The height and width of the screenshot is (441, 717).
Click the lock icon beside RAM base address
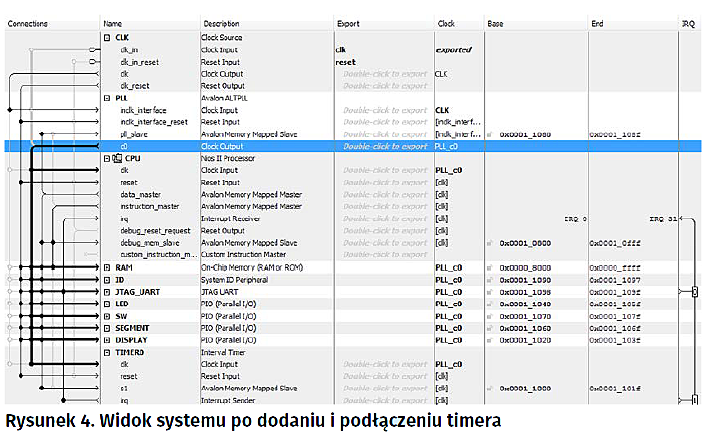[x=490, y=268]
